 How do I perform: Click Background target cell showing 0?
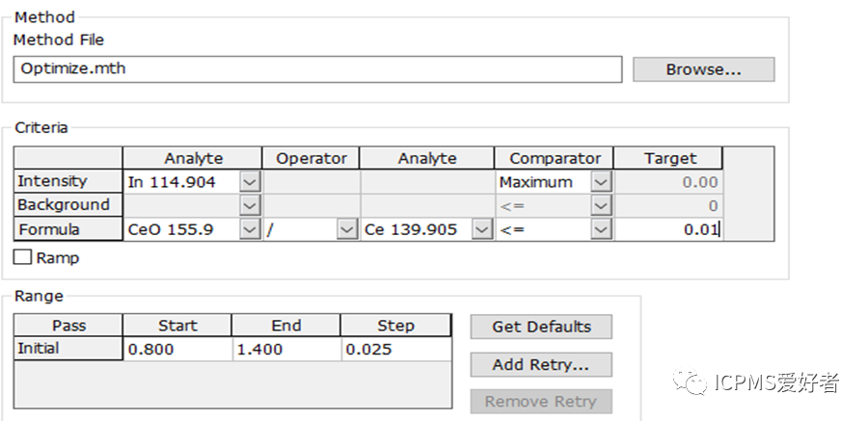pyautogui.click(x=668, y=206)
